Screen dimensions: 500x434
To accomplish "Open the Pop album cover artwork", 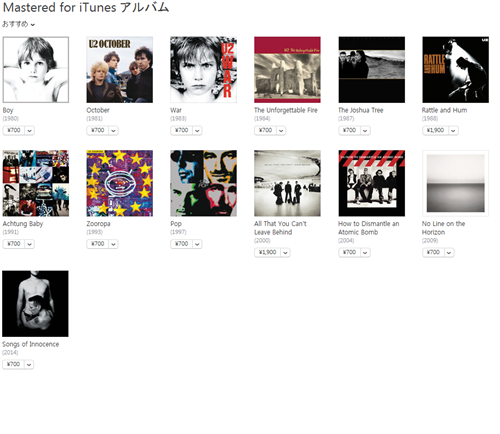I will (204, 183).
